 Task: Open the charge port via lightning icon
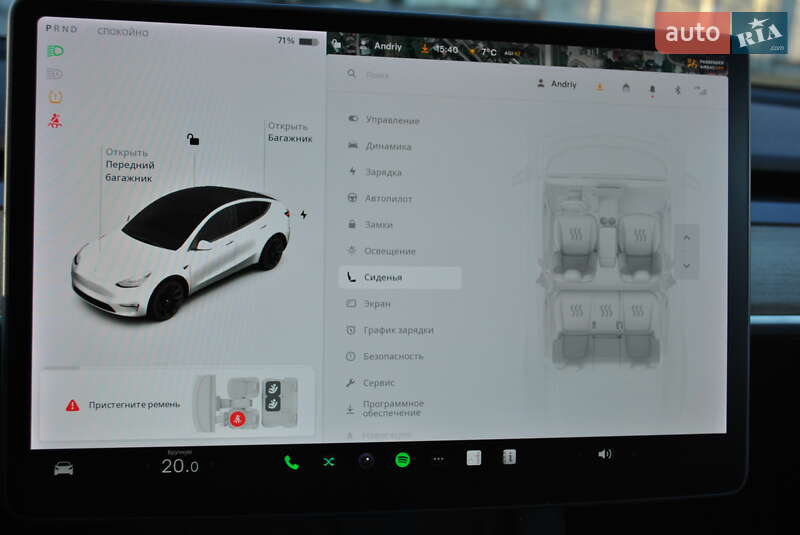point(304,215)
